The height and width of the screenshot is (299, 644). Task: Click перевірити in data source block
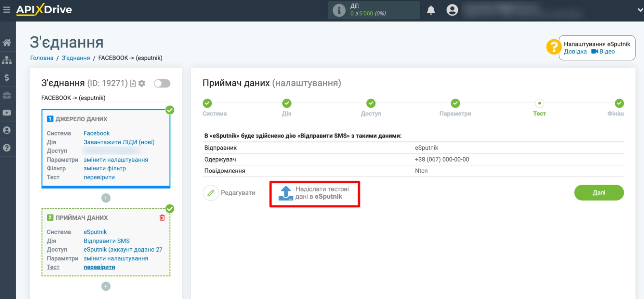click(99, 177)
